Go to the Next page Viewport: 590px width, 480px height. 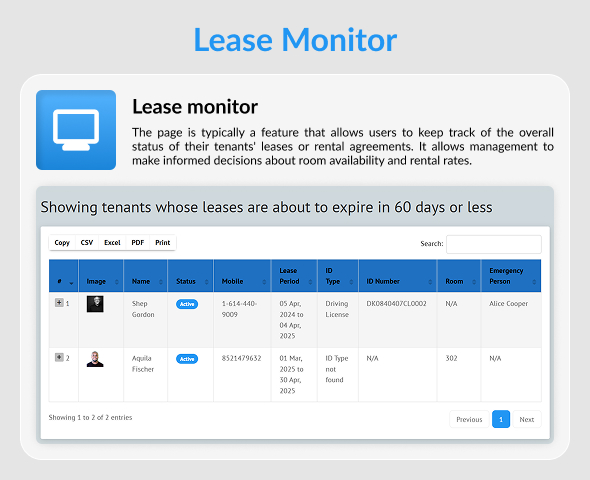click(x=527, y=419)
